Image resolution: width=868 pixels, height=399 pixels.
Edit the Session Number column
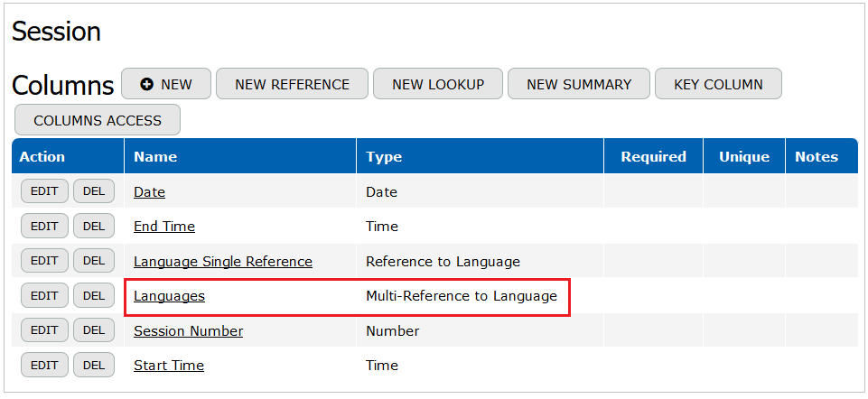[x=44, y=330]
